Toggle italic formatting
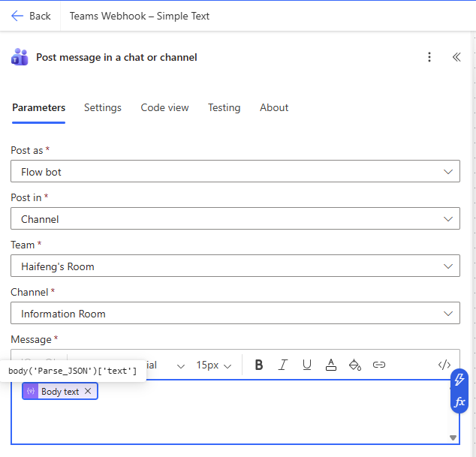 (x=283, y=365)
